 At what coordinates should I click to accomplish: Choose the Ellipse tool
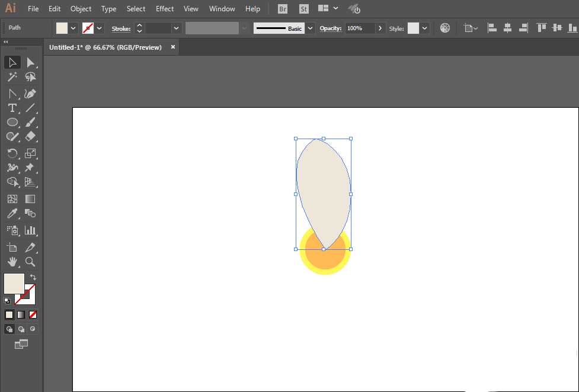pos(12,122)
